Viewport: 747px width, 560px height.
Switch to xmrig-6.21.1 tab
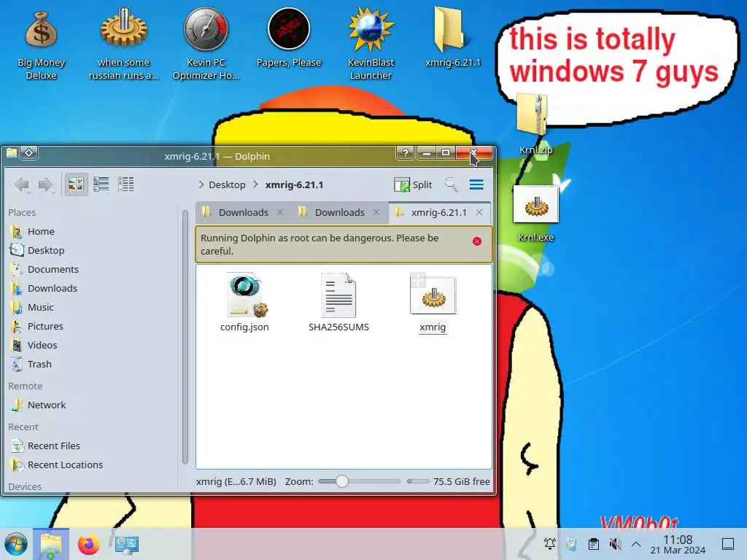439,212
